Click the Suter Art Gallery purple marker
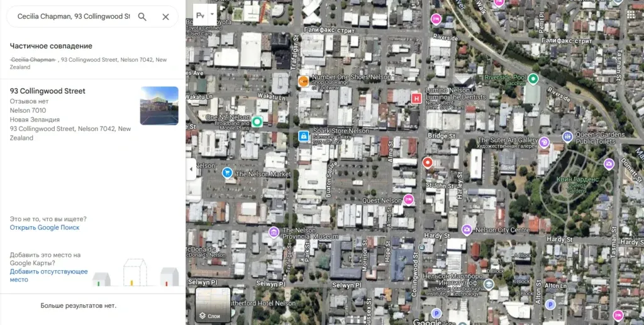This screenshot has width=644, height=325. tap(544, 142)
